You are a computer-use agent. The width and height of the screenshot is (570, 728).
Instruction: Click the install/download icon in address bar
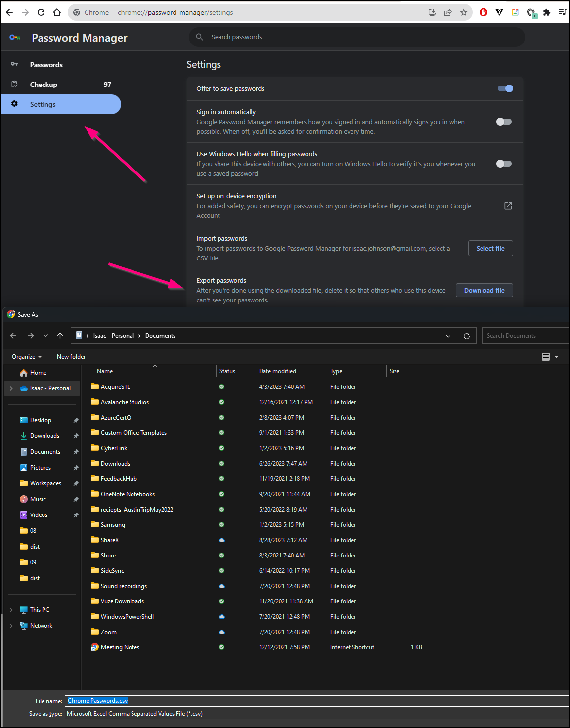click(432, 12)
